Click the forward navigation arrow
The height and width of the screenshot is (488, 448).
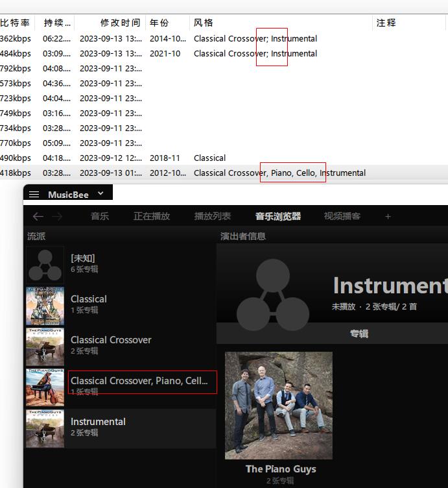tap(57, 217)
